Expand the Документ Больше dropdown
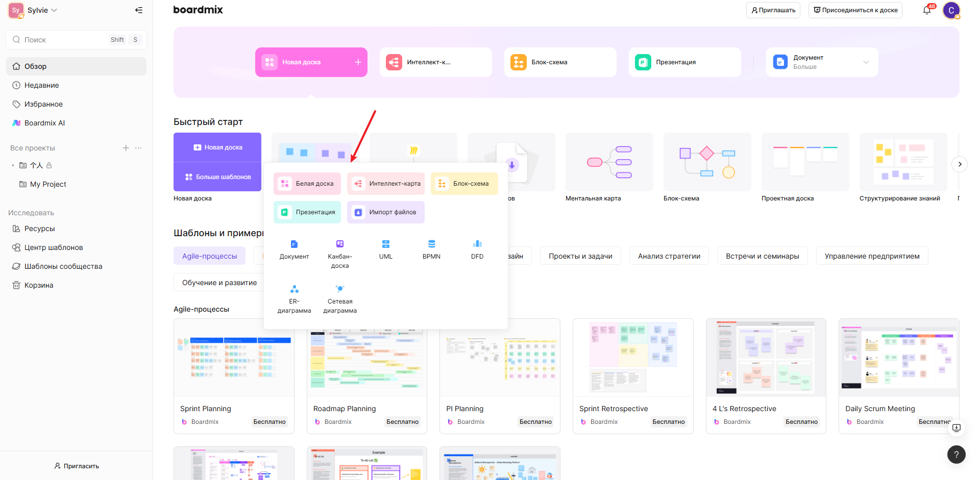Screen dimensions: 980x480 866,62
